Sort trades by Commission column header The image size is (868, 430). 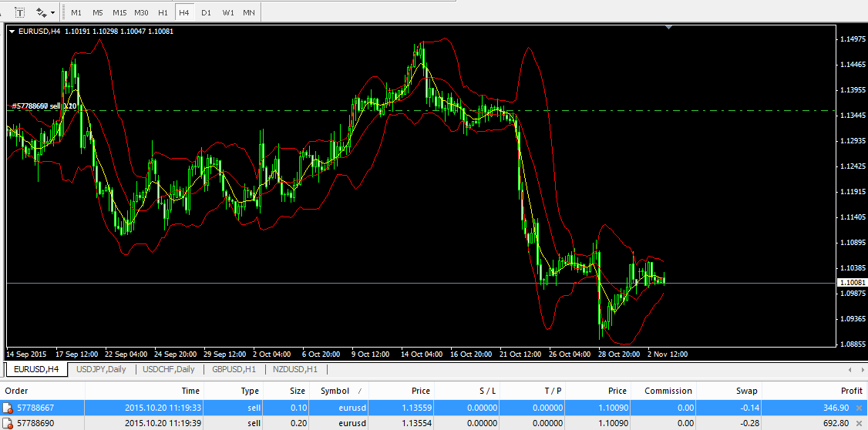[663, 391]
